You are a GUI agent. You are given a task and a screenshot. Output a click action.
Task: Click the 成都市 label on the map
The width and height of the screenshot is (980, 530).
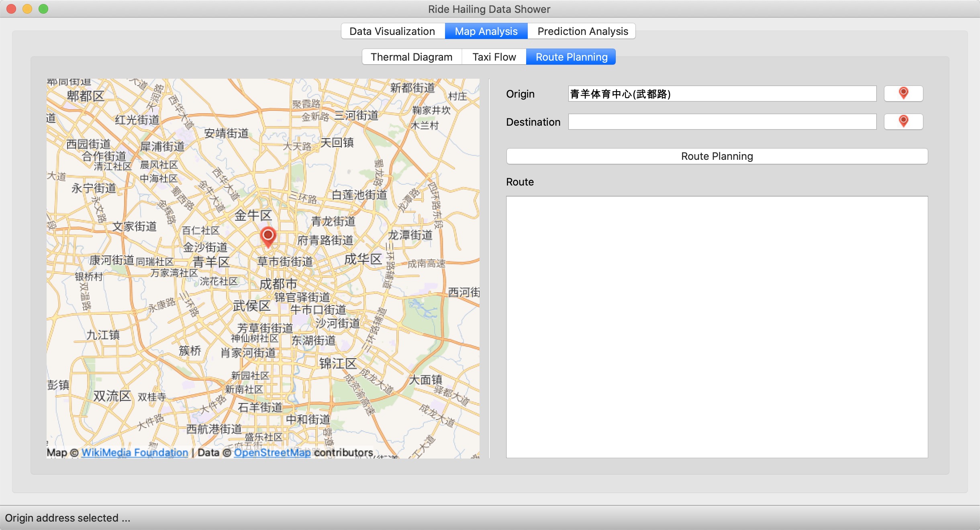tap(278, 284)
